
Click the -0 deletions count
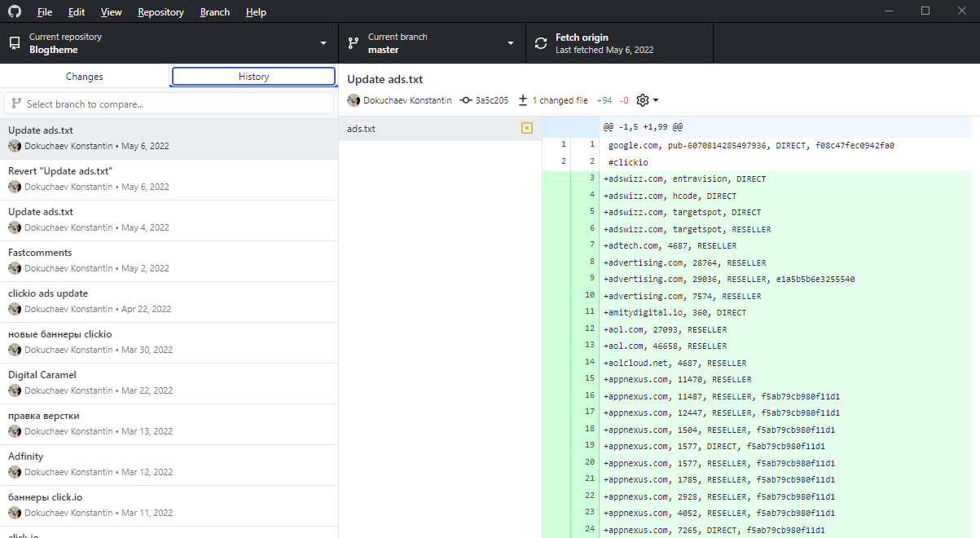pyautogui.click(x=624, y=100)
